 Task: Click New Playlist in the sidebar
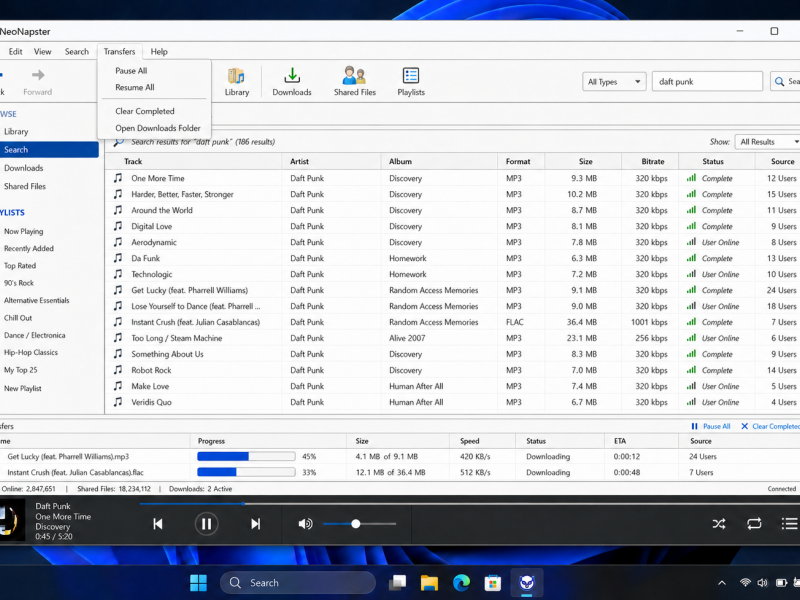[22, 388]
